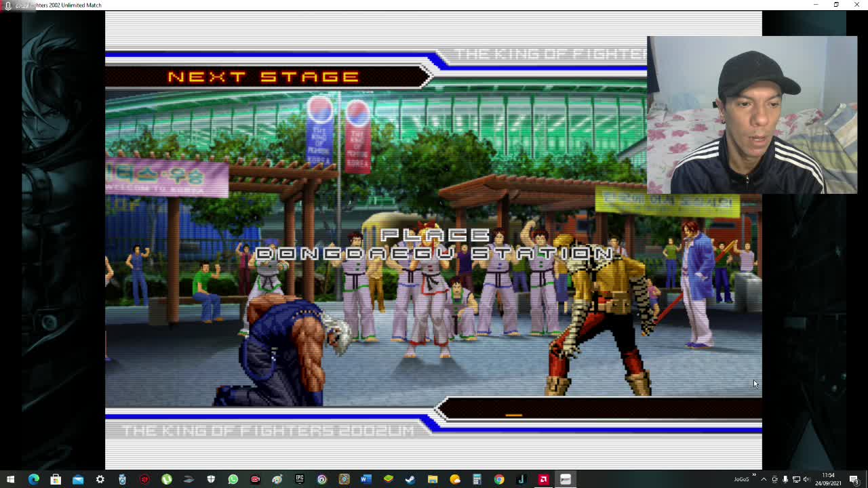The image size is (868, 488).
Task: Open the green uTorrent icon
Action: [166, 479]
